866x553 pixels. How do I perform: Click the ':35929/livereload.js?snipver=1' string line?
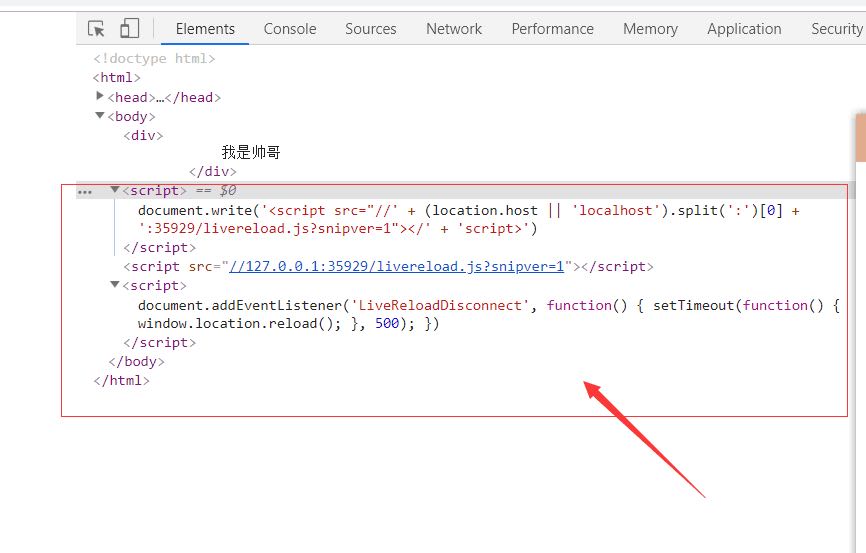(337, 229)
